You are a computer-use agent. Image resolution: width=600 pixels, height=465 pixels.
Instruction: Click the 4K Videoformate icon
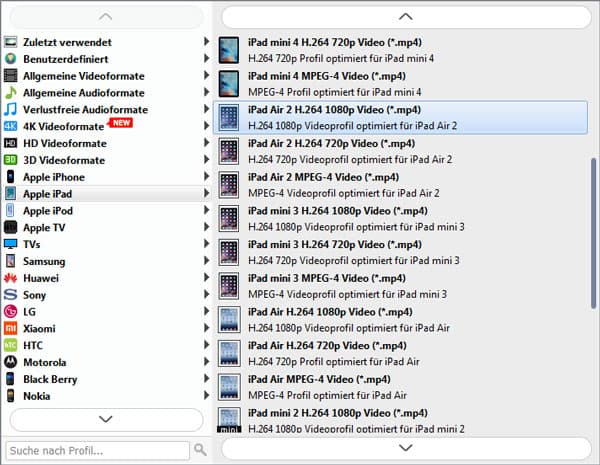pyautogui.click(x=11, y=127)
